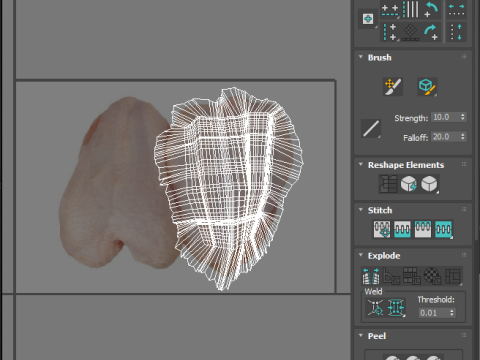Click Stitch To Target icon
The width and height of the screenshot is (480, 360).
(382, 229)
